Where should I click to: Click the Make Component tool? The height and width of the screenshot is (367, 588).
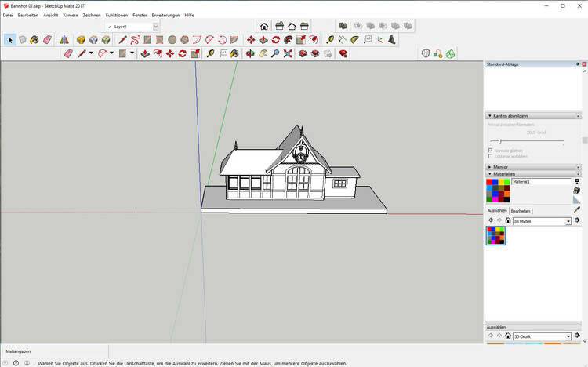[23, 40]
